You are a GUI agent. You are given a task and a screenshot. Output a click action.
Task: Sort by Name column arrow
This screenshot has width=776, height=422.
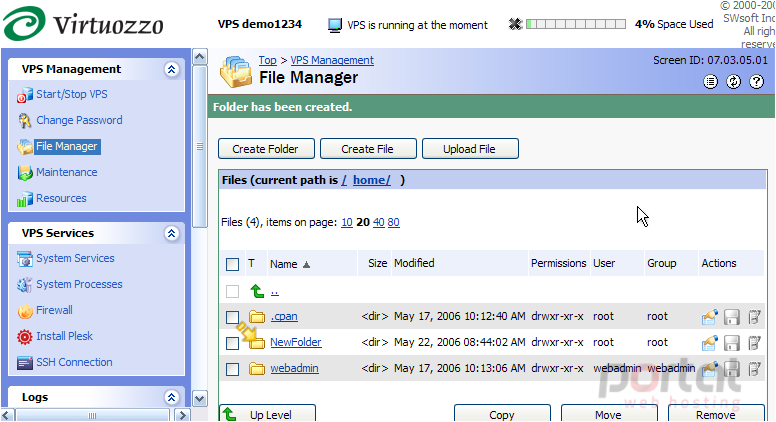pyautogui.click(x=306, y=265)
